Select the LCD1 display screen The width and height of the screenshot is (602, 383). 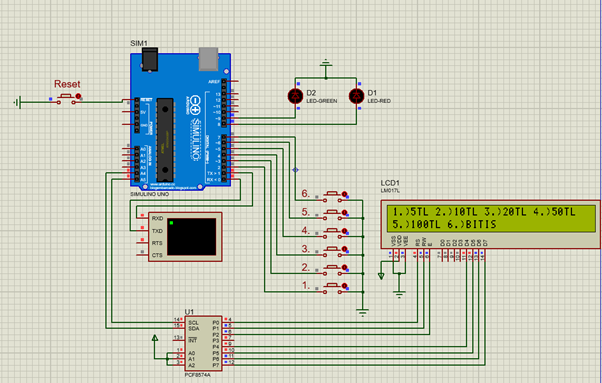point(491,218)
